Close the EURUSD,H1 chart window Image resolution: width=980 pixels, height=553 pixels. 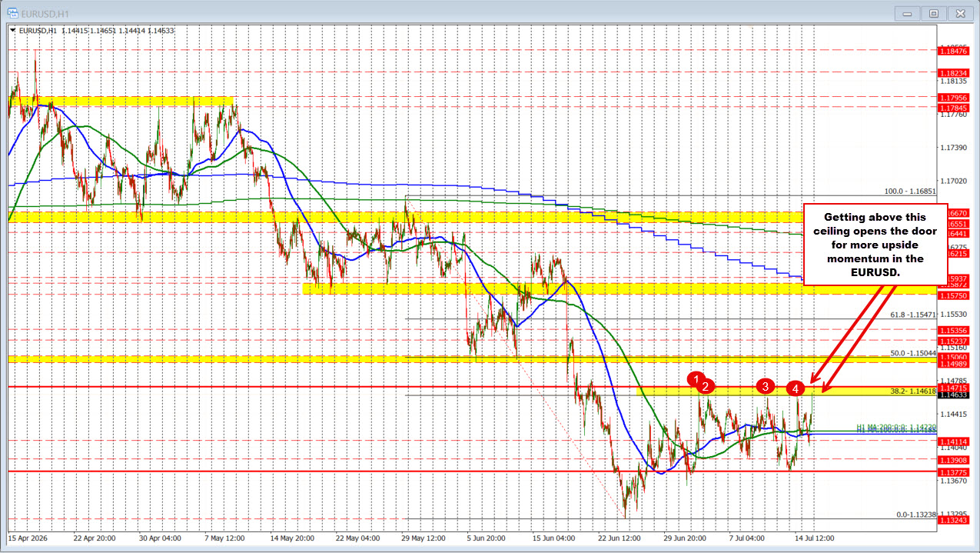click(962, 12)
